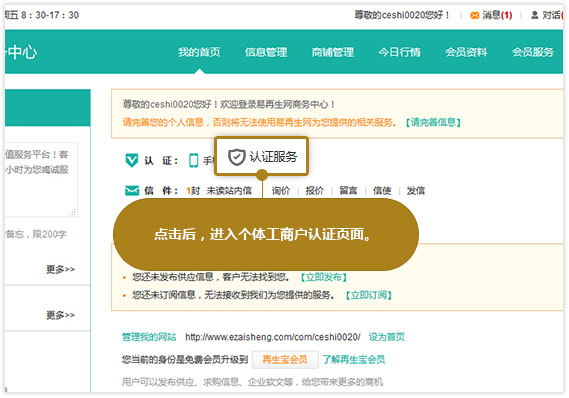This screenshot has height=398, width=569.
Task: Open the 我的首页 navigation tab
Action: point(199,52)
